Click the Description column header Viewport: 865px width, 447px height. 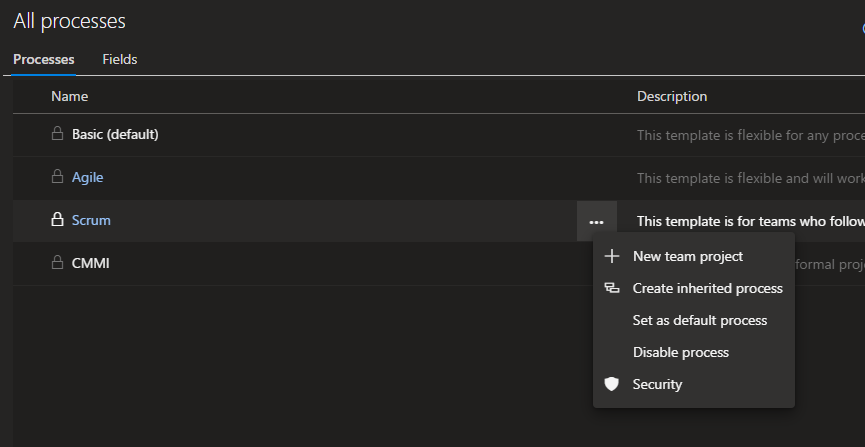(x=672, y=97)
